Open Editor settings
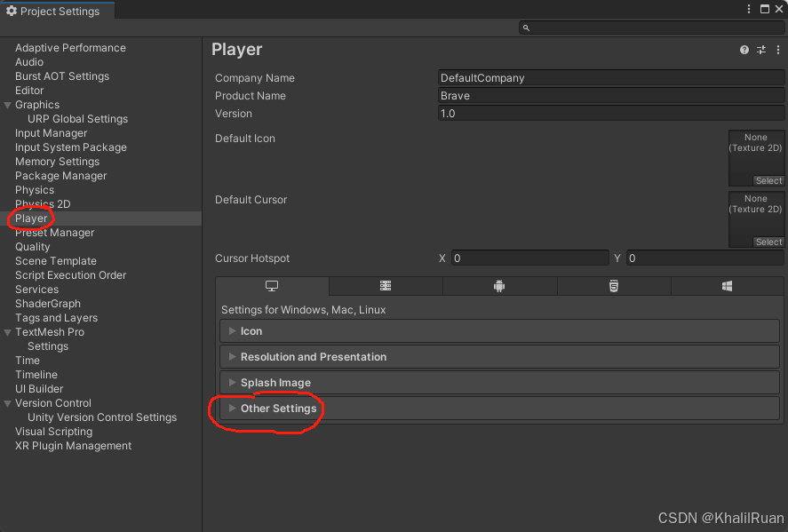The width and height of the screenshot is (788, 532). click(29, 91)
